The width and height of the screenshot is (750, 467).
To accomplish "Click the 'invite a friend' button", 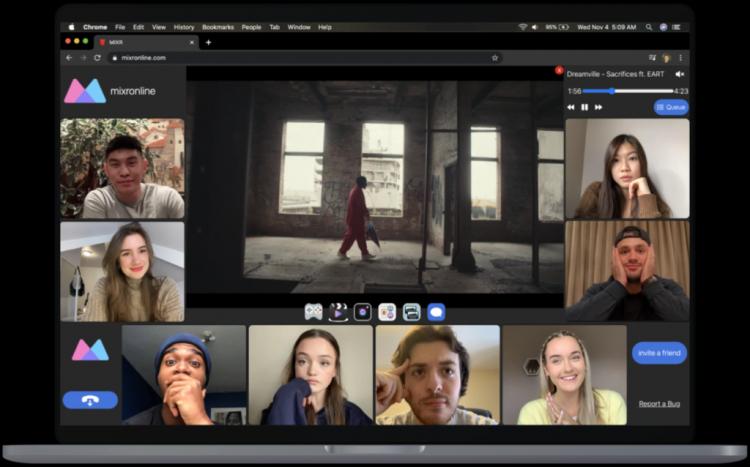I will (659, 353).
